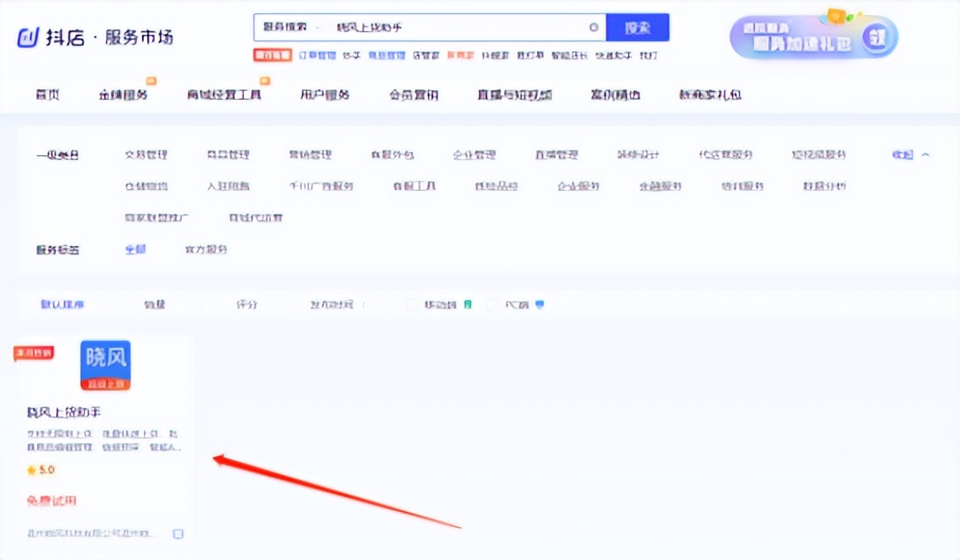960x560 pixels.
Task: Expand the 发布时间 sort option
Action: 339,304
